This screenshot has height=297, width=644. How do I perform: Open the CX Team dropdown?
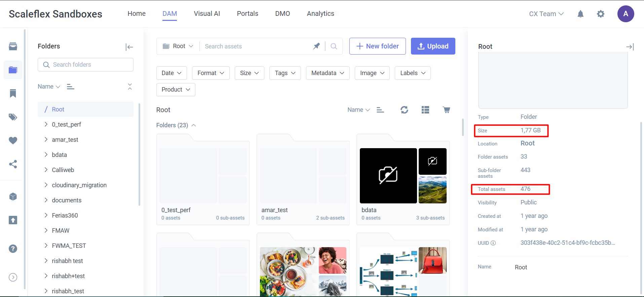546,14
